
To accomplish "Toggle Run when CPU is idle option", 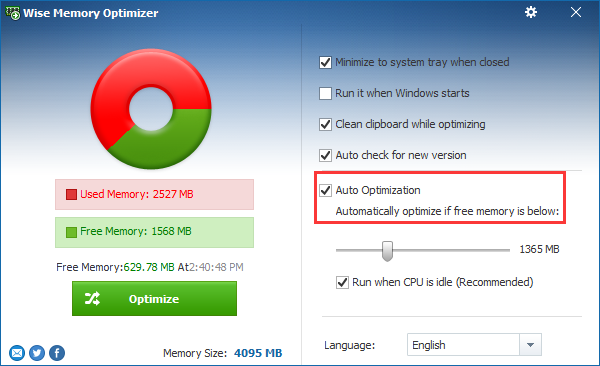I will [342, 282].
